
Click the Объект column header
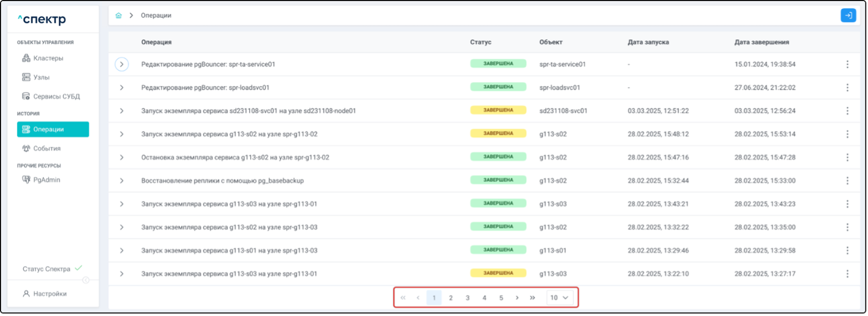(x=551, y=42)
